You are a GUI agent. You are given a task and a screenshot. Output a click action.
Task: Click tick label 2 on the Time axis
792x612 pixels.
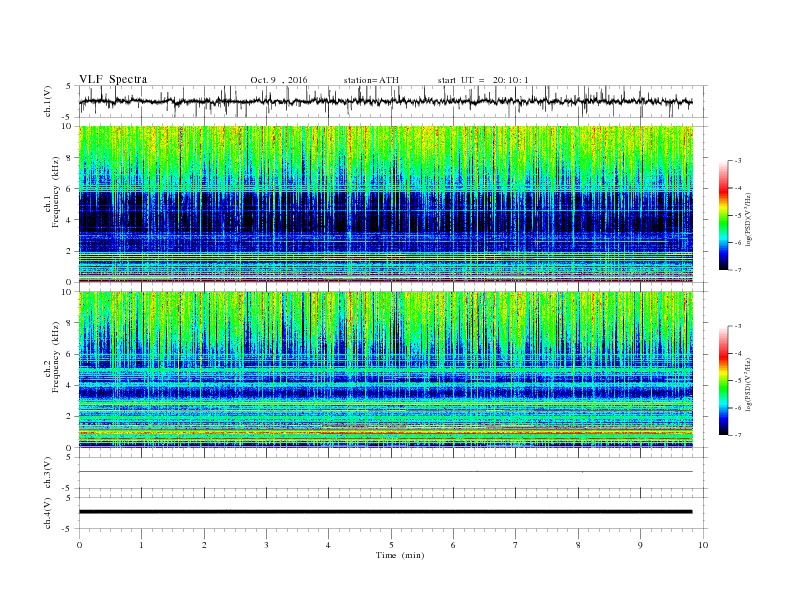[204, 545]
